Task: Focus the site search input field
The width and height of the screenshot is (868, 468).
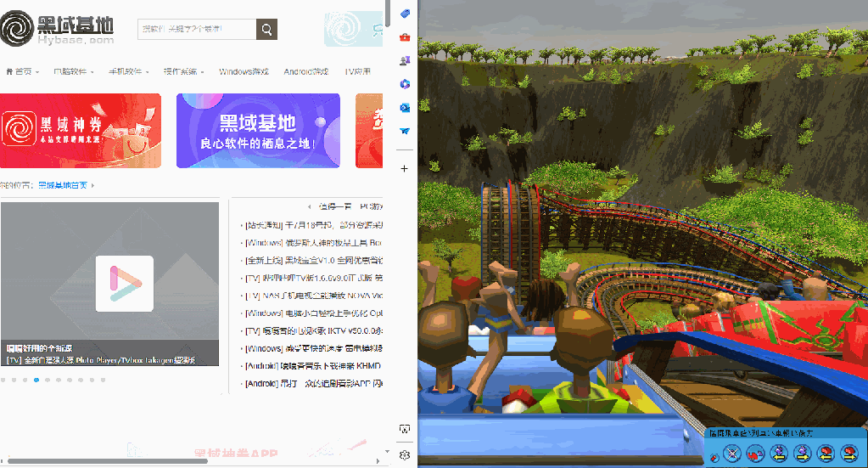Action: 197,30
